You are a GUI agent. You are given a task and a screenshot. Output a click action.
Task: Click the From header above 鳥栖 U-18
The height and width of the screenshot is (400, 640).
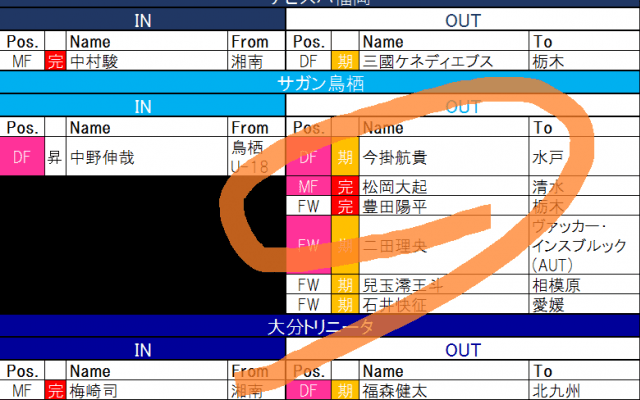click(256, 127)
